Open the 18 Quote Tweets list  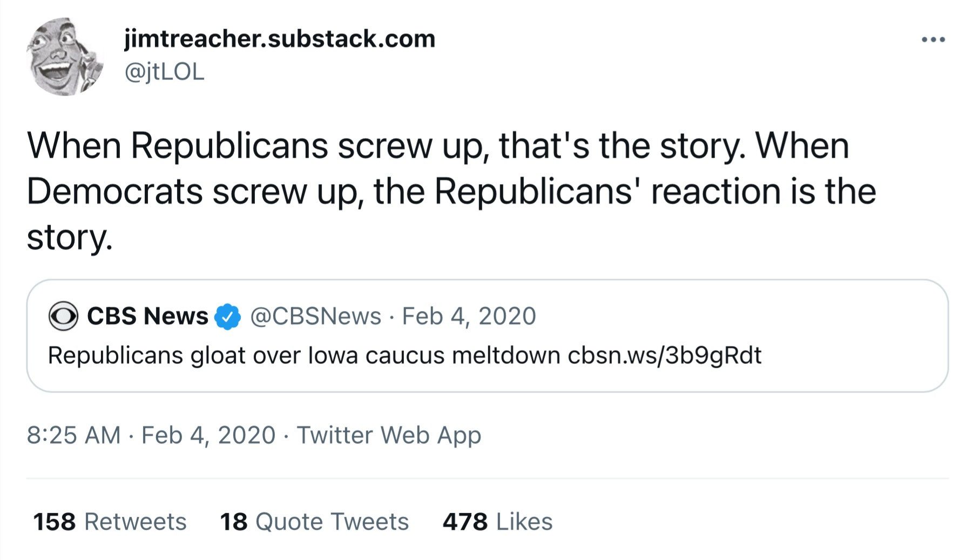(x=314, y=522)
